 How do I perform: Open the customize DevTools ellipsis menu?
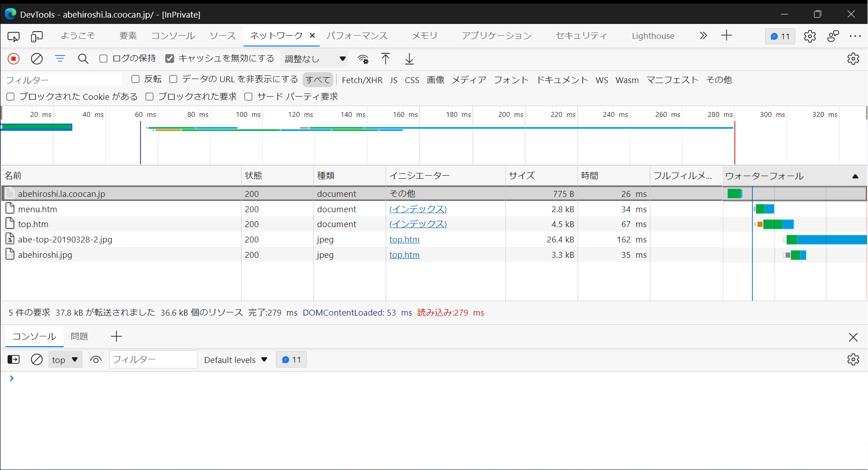coord(855,36)
